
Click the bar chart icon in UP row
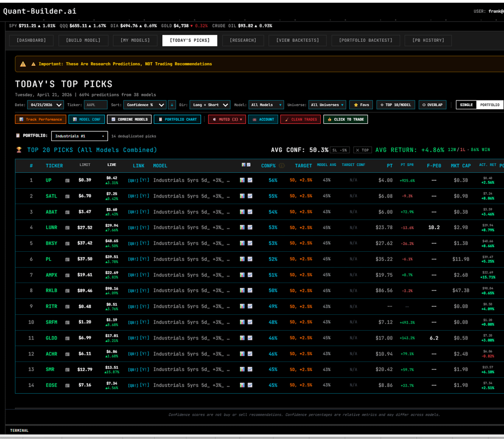pos(242,180)
